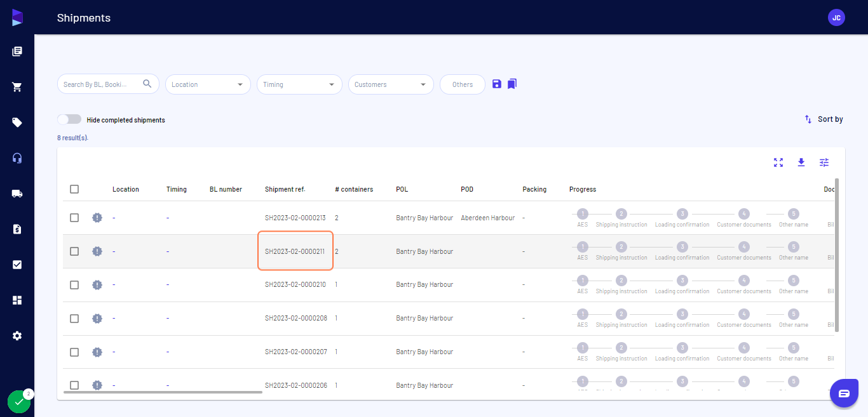Click the search magnifier icon
Image resolution: width=868 pixels, height=417 pixels.
tap(147, 84)
